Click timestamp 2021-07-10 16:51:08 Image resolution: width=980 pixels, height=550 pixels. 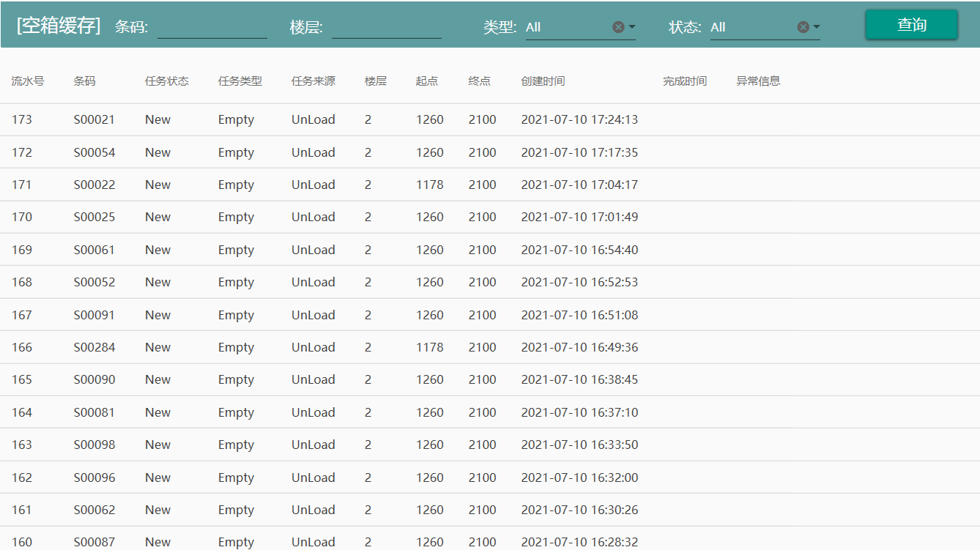579,315
